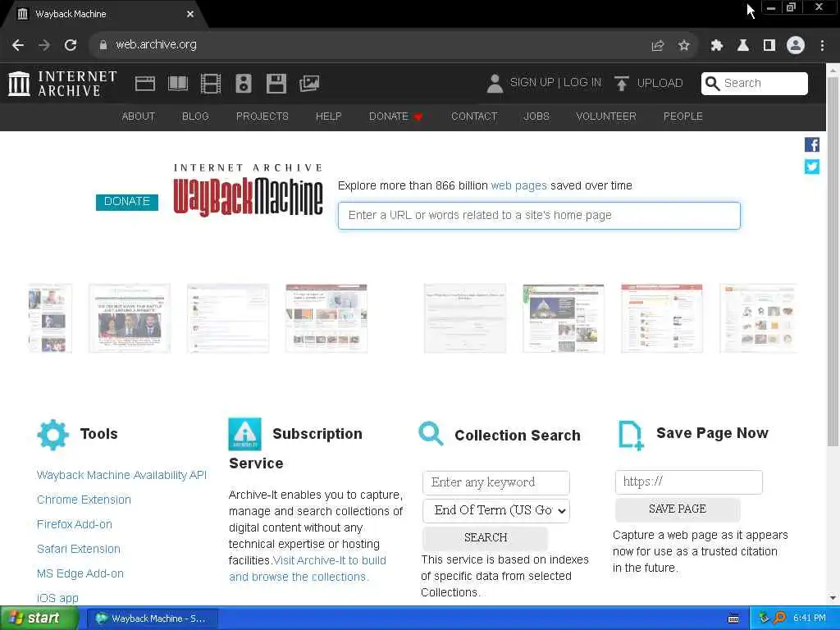Click the page vertical scrollbar thumb
The height and width of the screenshot is (630, 840).
(x=833, y=262)
